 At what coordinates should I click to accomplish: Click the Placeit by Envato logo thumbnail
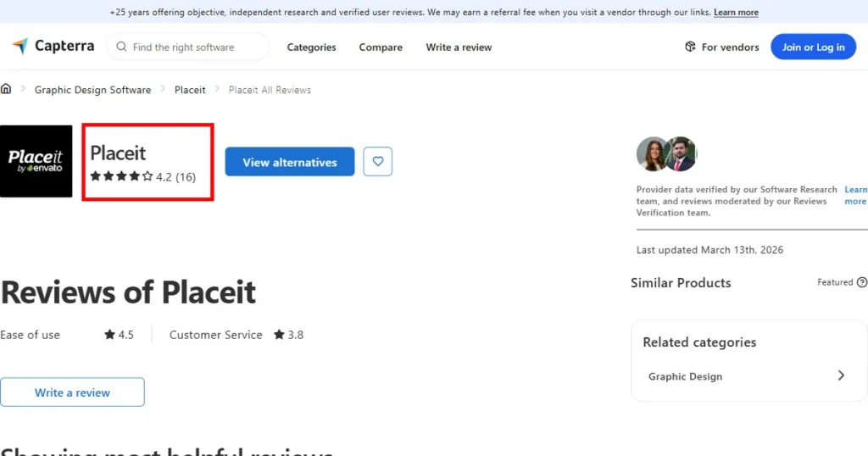pyautogui.click(x=36, y=161)
